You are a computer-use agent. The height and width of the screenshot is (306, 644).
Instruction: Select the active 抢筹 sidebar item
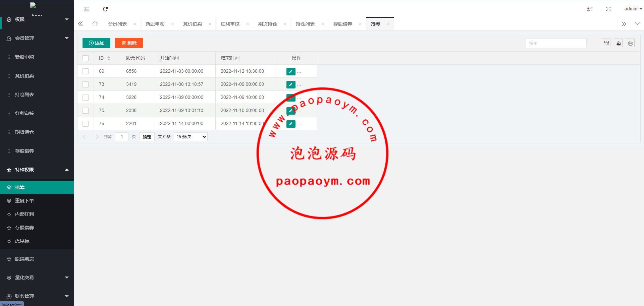[x=37, y=187]
